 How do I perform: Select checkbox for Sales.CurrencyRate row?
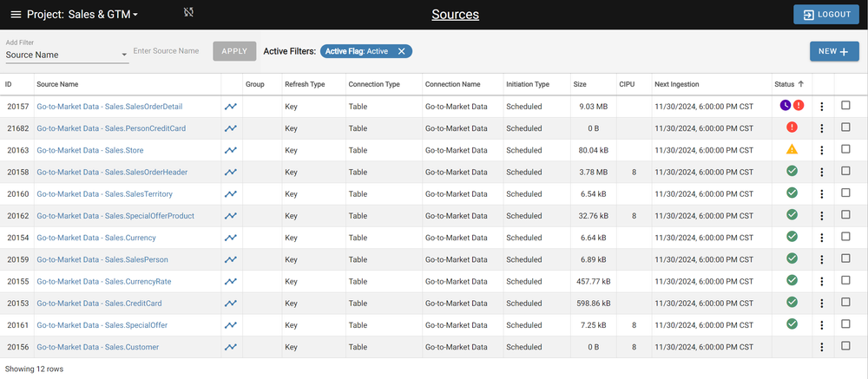click(845, 280)
